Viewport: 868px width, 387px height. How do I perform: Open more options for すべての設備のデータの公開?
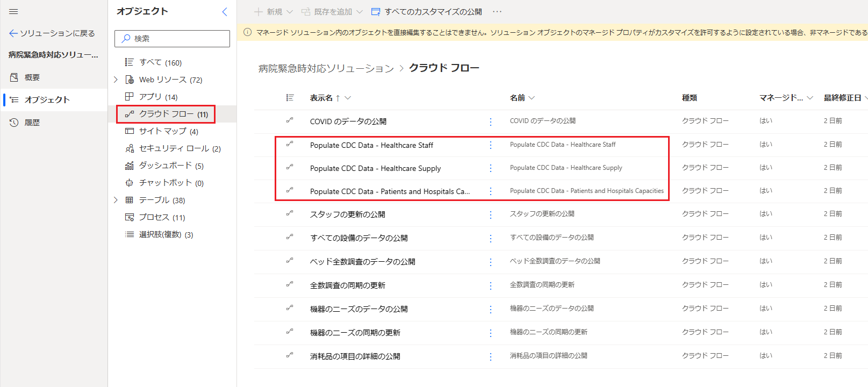click(491, 238)
